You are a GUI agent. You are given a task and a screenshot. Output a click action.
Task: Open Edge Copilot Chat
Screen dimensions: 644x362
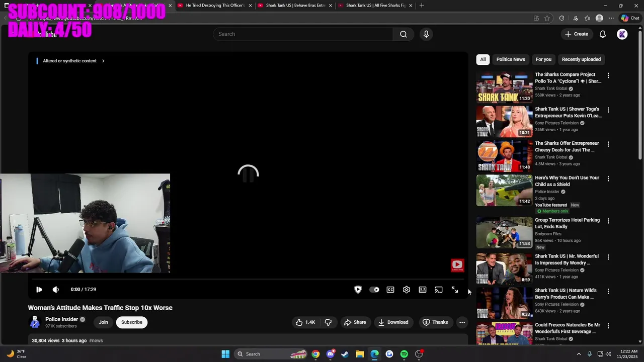point(630,18)
